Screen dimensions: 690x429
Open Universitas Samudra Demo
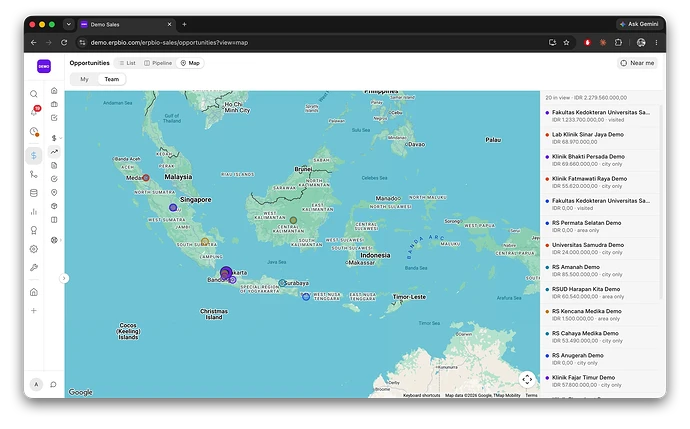[601, 249]
